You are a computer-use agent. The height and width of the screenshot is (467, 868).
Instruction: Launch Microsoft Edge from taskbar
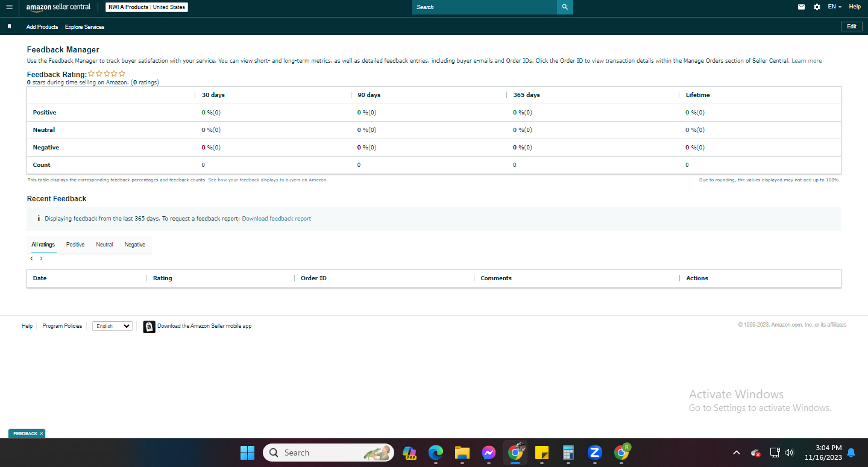(436, 453)
